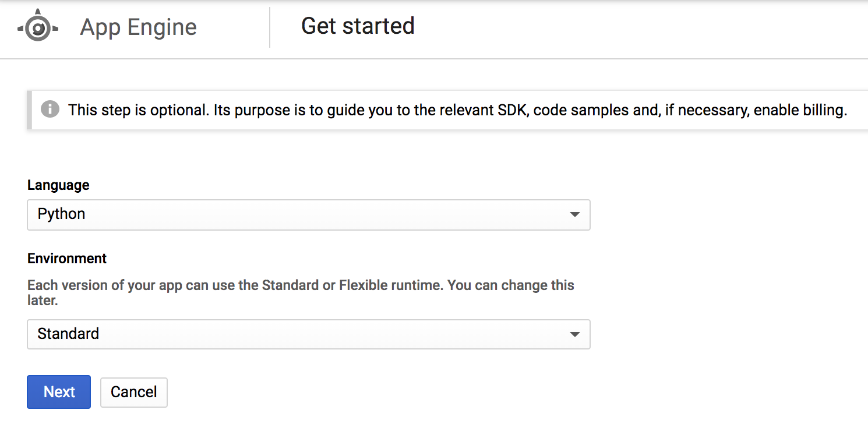Open the Language combo box
The width and height of the screenshot is (868, 438).
point(308,214)
